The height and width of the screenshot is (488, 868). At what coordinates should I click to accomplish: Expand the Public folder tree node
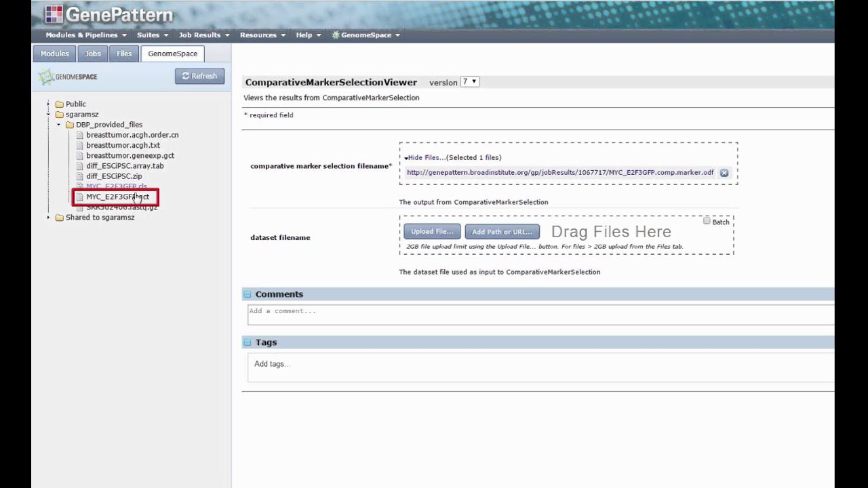point(48,104)
